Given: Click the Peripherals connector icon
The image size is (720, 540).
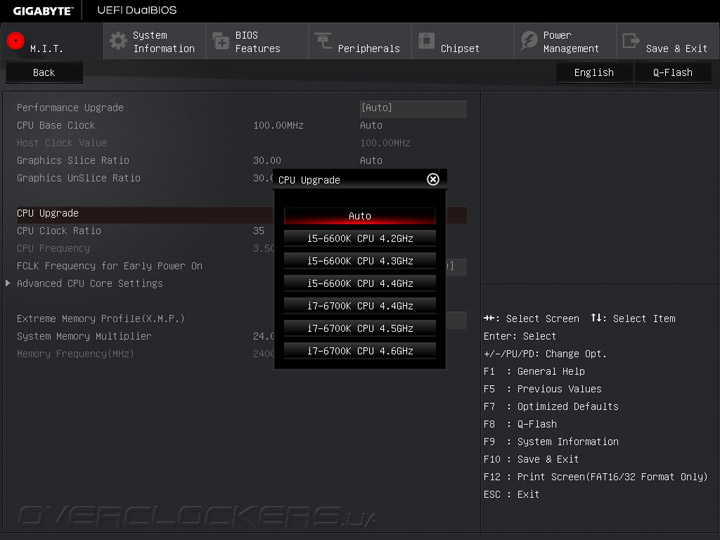Looking at the screenshot, I should (323, 40).
